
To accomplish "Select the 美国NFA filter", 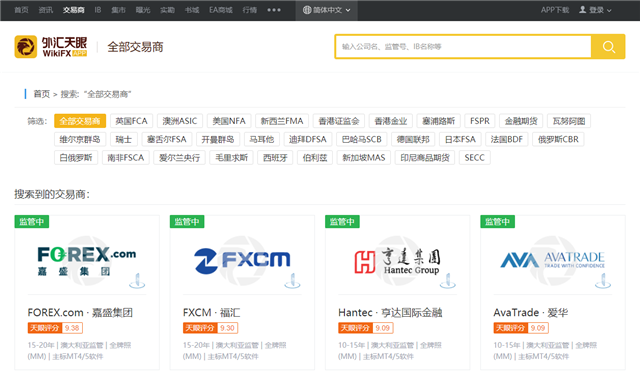I will coord(229,121).
